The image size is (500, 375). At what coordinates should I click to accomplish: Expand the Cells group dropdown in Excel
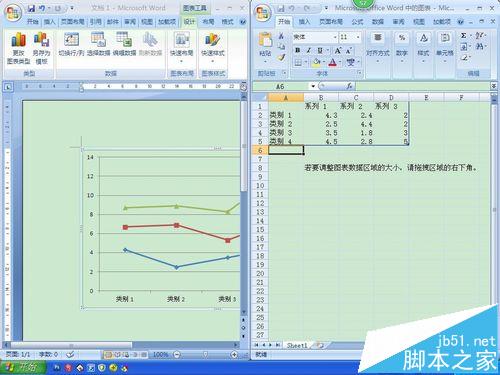444,48
